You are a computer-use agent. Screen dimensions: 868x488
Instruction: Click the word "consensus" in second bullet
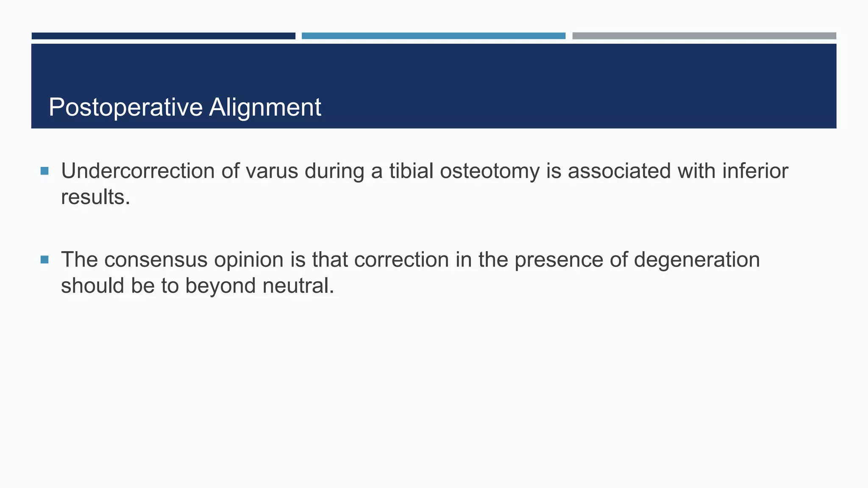pos(156,260)
